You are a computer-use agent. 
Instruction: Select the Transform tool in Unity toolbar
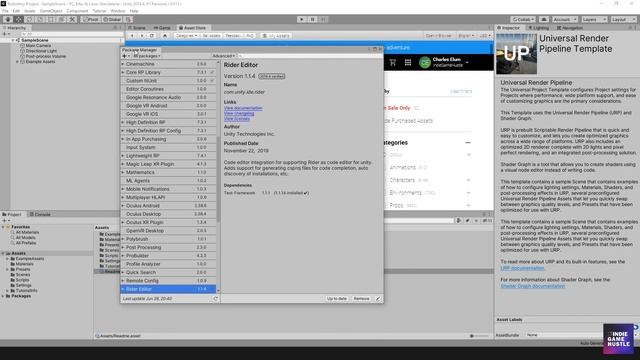pyautogui.click(x=61, y=20)
